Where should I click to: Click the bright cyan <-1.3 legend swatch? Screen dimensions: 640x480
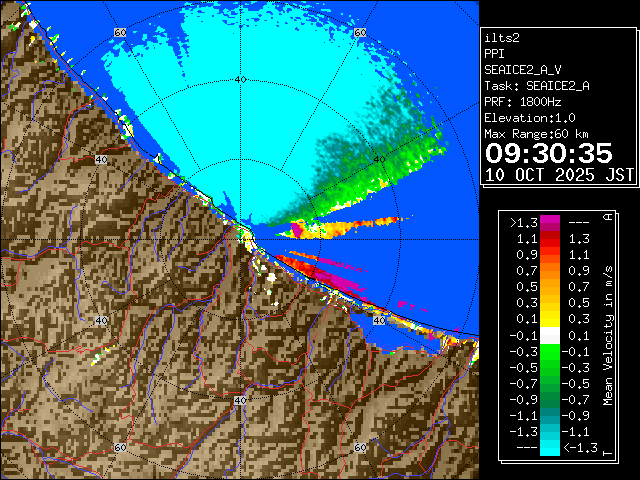pyautogui.click(x=549, y=448)
